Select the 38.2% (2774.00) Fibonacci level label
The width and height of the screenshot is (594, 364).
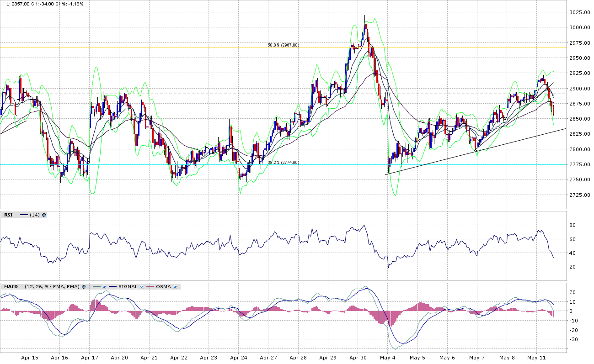click(x=283, y=162)
